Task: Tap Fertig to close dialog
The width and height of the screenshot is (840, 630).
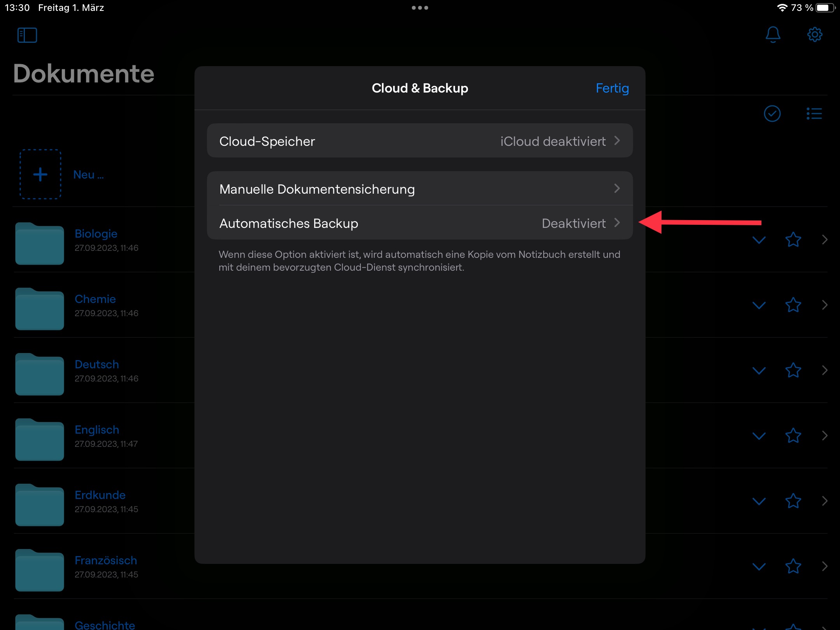Action: pos(612,88)
